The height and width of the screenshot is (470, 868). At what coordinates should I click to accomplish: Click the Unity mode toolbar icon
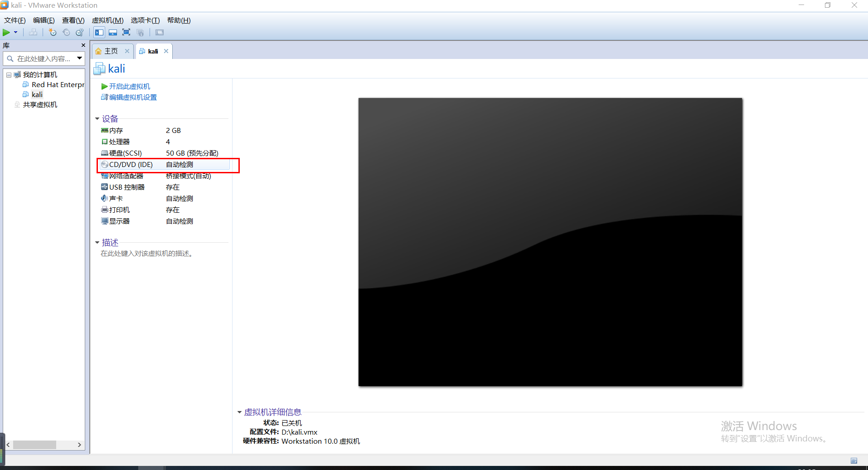(140, 32)
